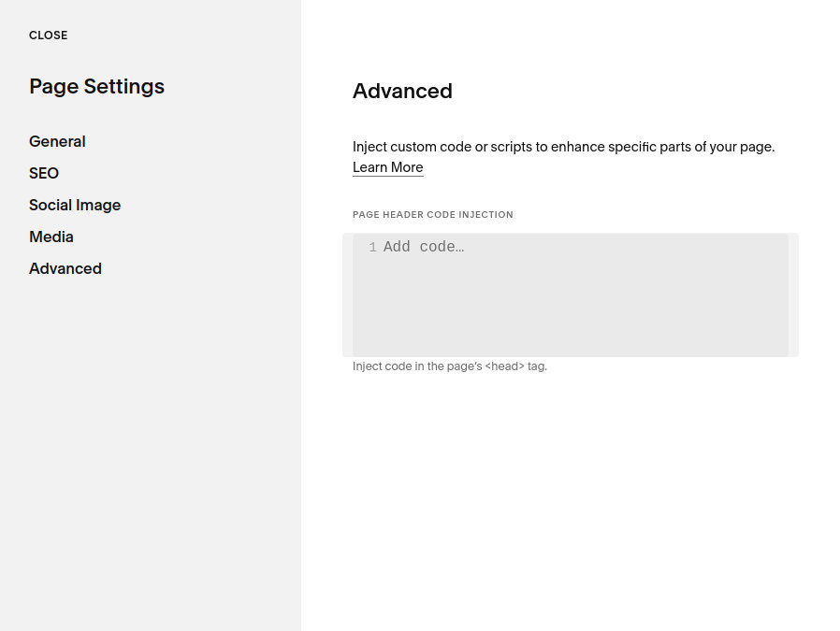Viewport: 840px width, 631px height.
Task: Click the CLOSE label in the sidebar
Action: (x=48, y=35)
